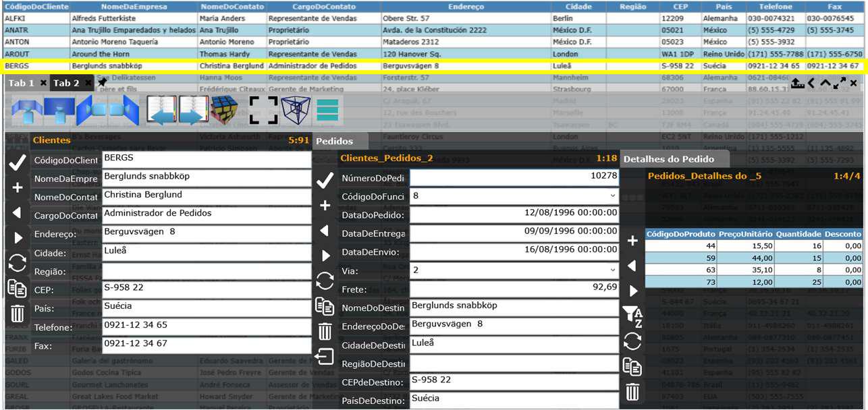Sort order details using the A-Z filter icon
This screenshot has width=868, height=410.
point(632,314)
